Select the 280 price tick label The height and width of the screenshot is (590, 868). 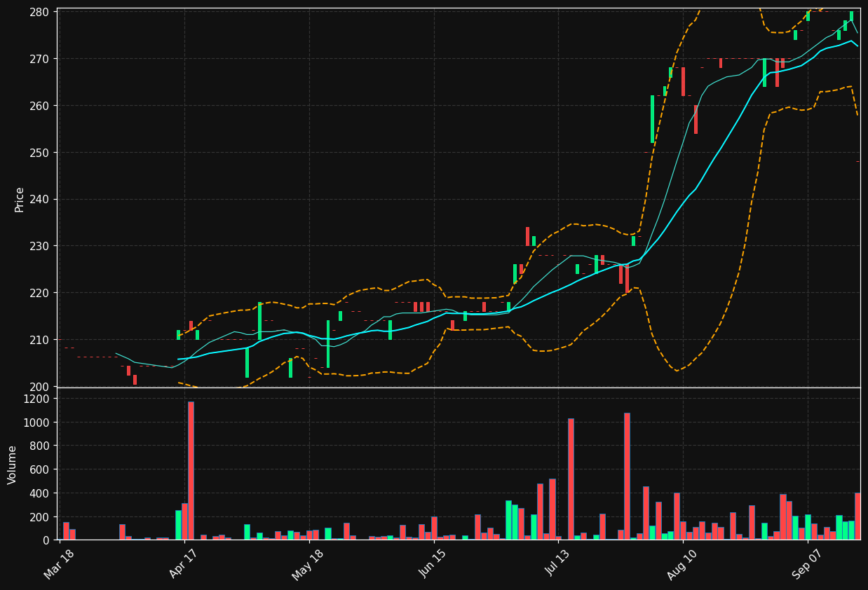(39, 12)
